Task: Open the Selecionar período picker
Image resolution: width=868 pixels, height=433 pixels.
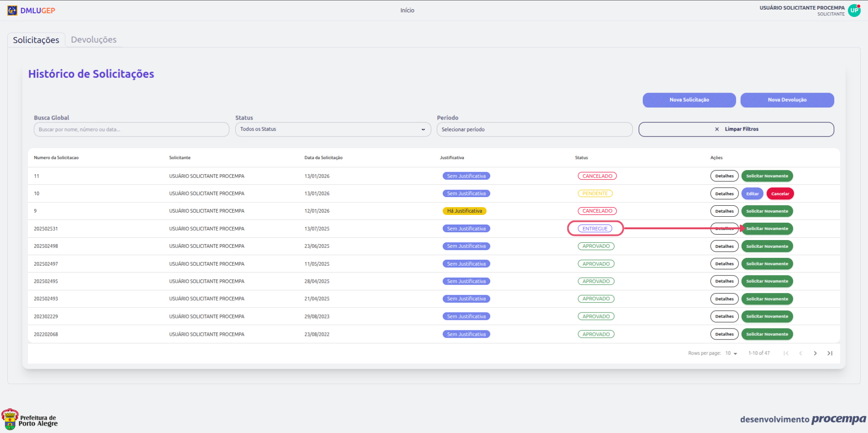Action: (534, 129)
